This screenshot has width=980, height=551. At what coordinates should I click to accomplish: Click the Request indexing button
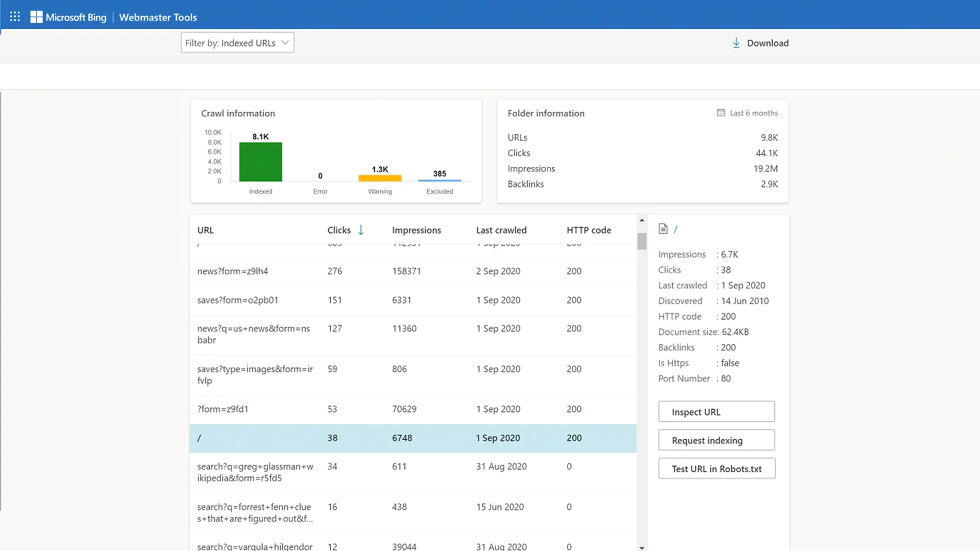[716, 440]
